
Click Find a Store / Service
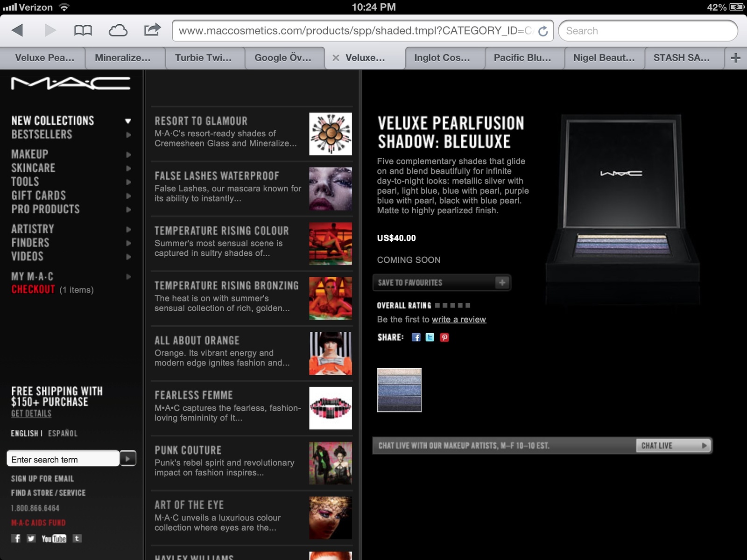click(49, 493)
